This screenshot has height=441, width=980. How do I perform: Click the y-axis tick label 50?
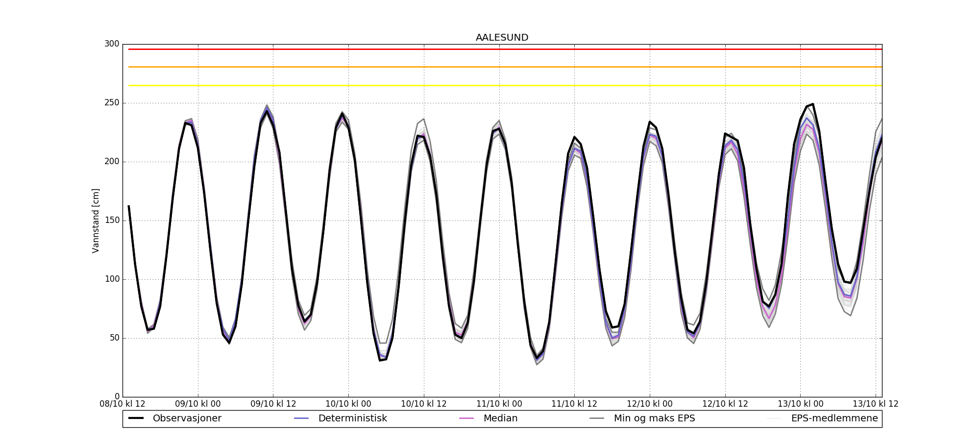tap(114, 338)
